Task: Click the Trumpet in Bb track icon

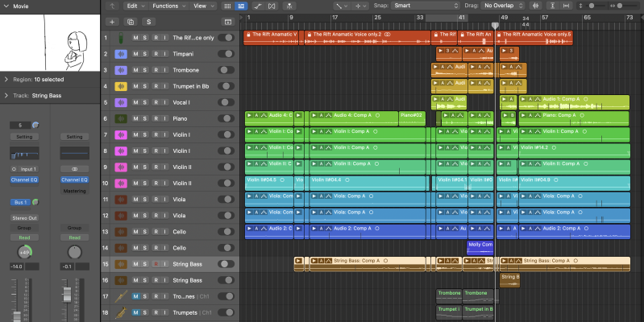Action: coord(120,86)
